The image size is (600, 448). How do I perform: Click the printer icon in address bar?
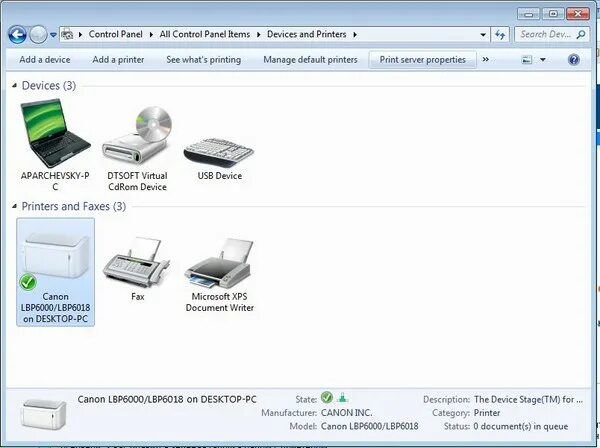(x=67, y=34)
